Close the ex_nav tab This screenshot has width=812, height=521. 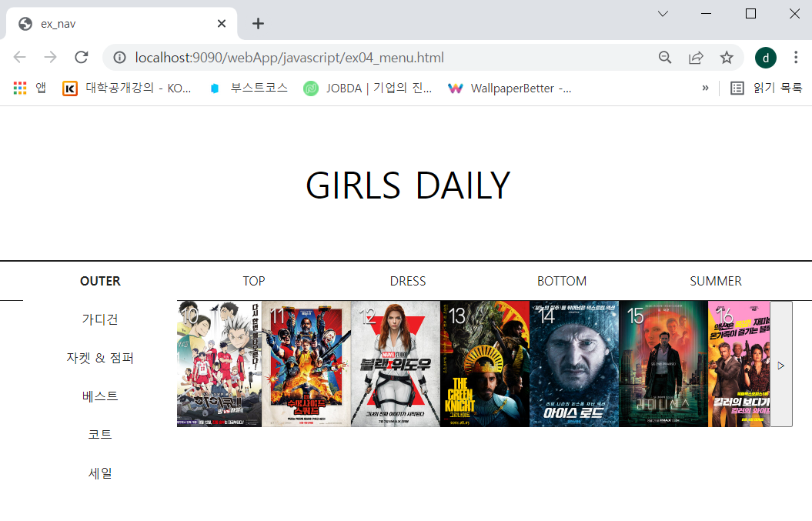pyautogui.click(x=222, y=23)
